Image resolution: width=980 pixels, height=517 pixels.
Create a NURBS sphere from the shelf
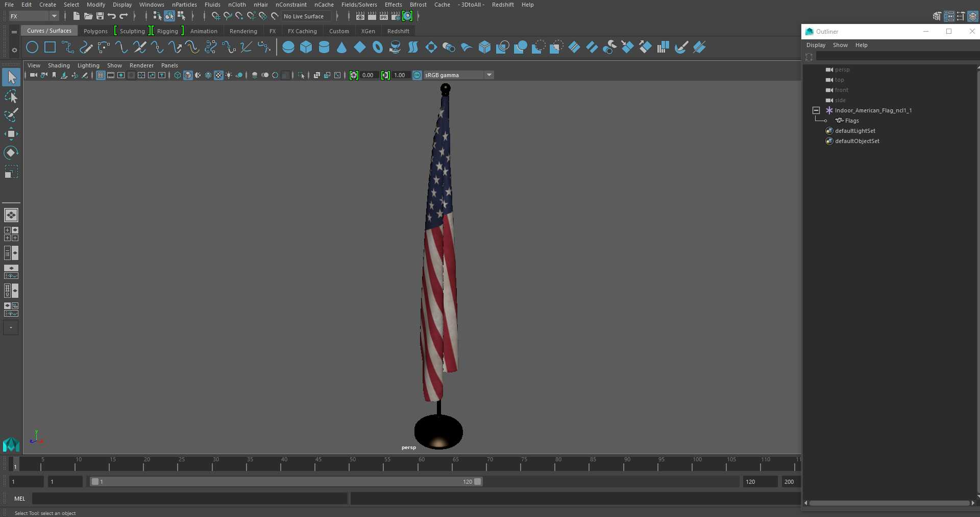288,48
